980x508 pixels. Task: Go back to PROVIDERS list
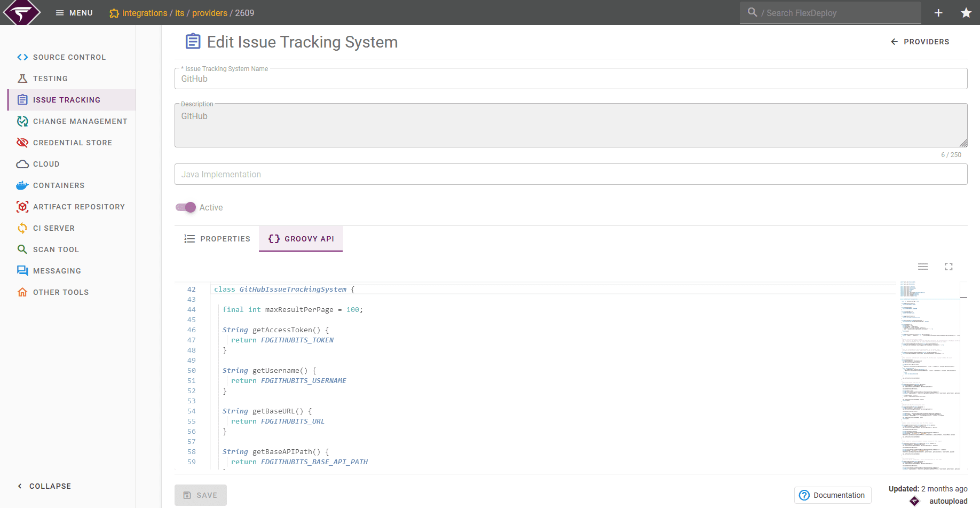pyautogui.click(x=920, y=42)
